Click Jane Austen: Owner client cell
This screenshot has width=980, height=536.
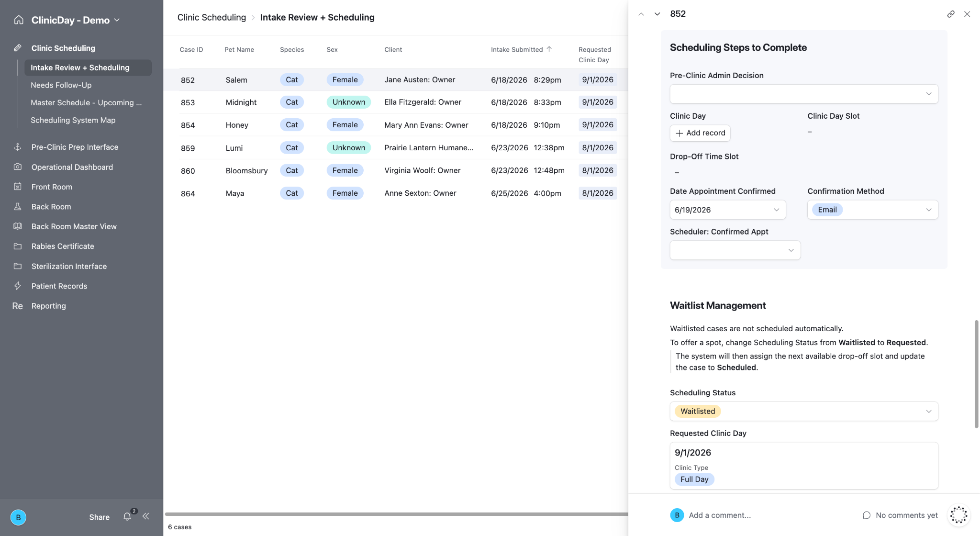pyautogui.click(x=420, y=80)
